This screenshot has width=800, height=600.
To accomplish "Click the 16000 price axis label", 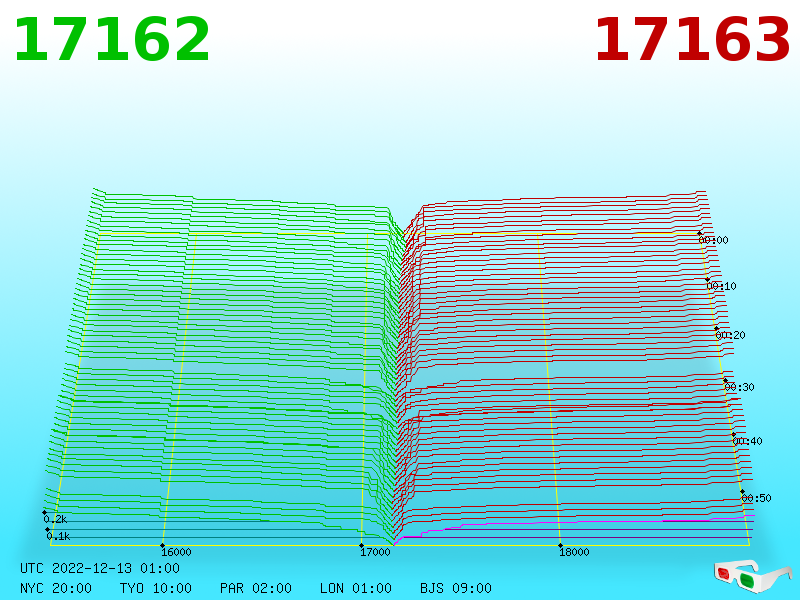I will pyautogui.click(x=176, y=552).
